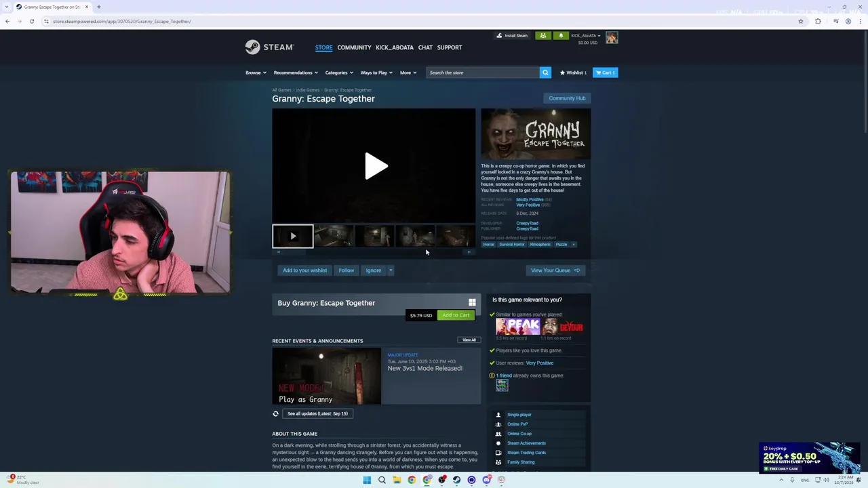Go to COMMUNITY tab

(354, 47)
